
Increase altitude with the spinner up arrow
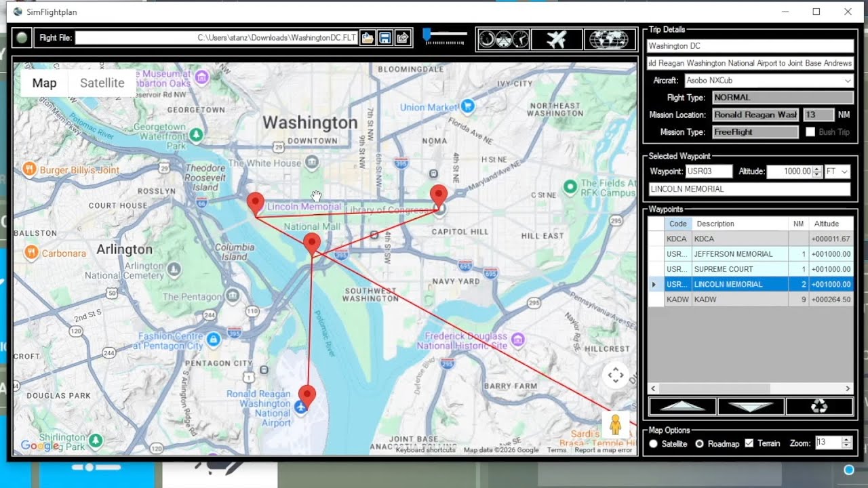click(x=818, y=169)
